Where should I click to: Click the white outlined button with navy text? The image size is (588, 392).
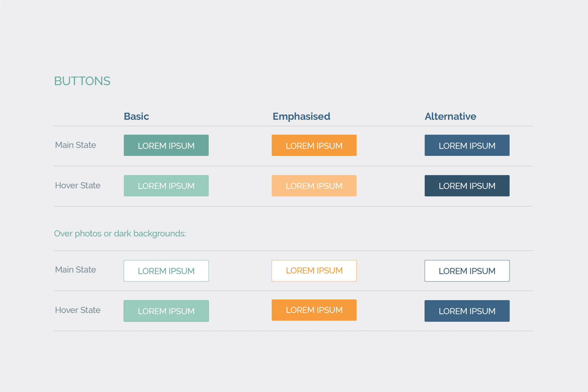click(x=467, y=271)
